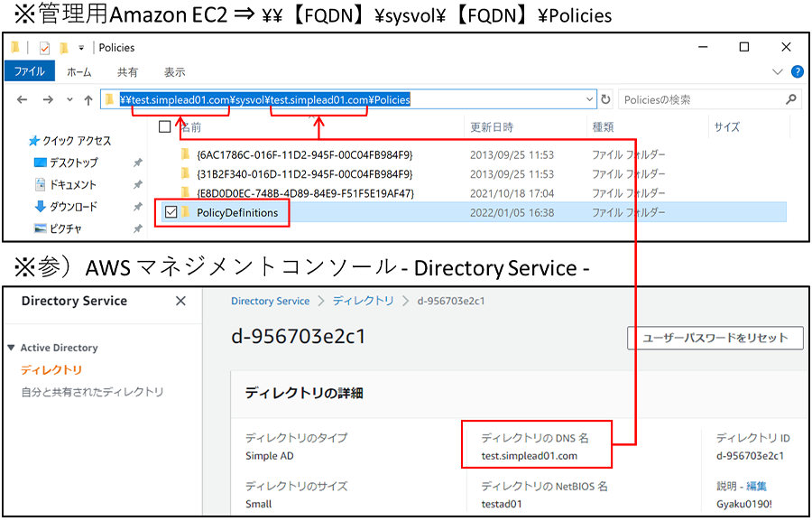Select folder {E8D0D0EC-748B-4D89-84E9-F51F5E19AF47}

pos(306,193)
